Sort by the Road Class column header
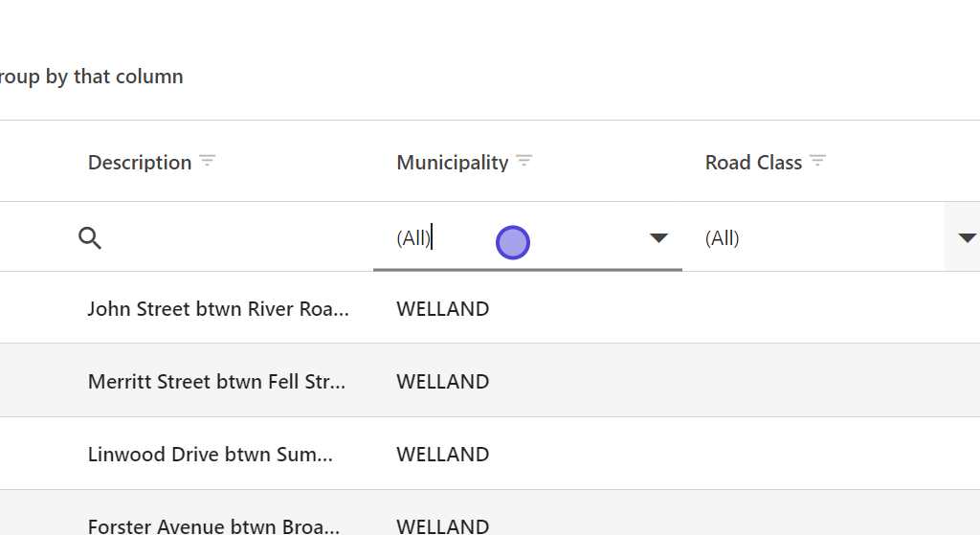 [x=753, y=163]
